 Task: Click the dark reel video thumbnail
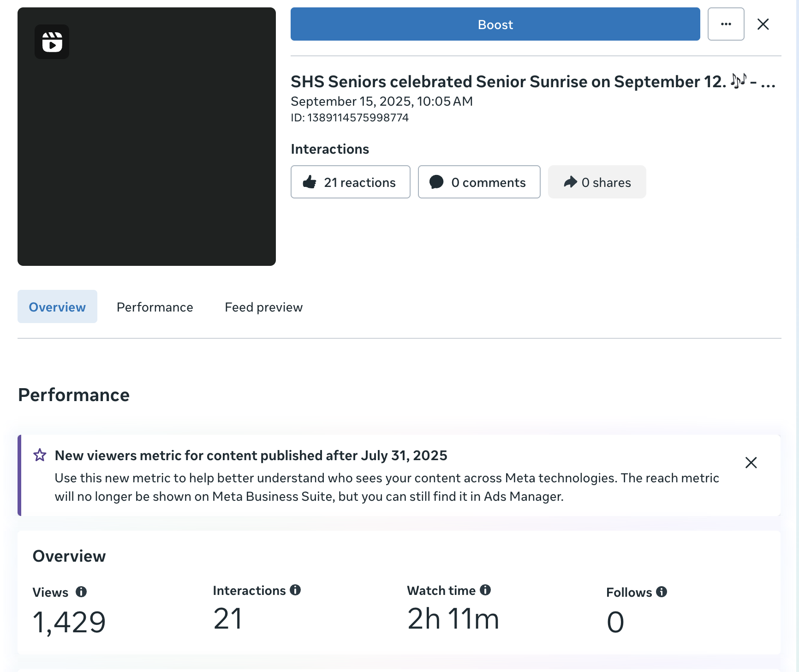click(147, 152)
